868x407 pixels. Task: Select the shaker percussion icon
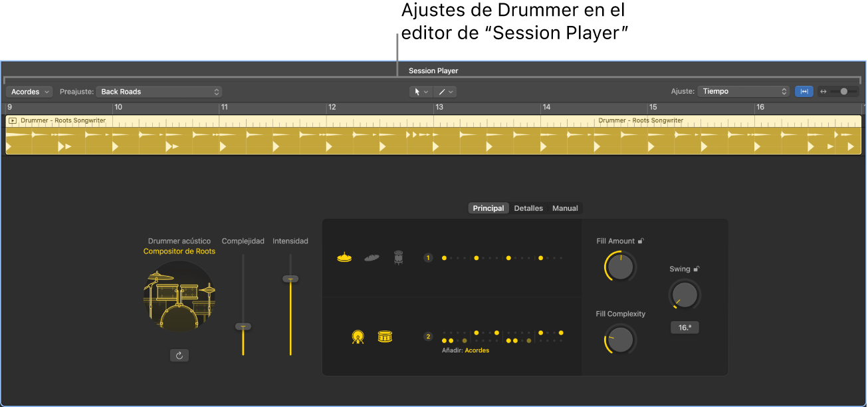(397, 258)
